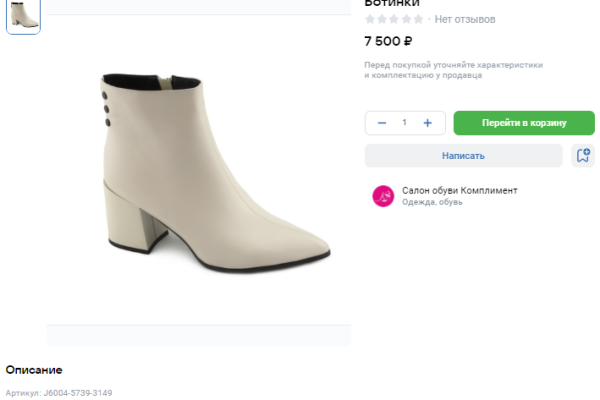This screenshot has width=600, height=400.
Task: Rate the product with second star
Action: click(382, 19)
